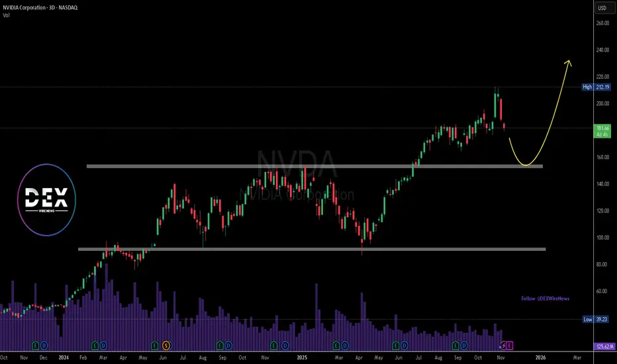Open the earnings E marker before Jun 2025
The width and height of the screenshot is (617, 364).
click(396, 346)
